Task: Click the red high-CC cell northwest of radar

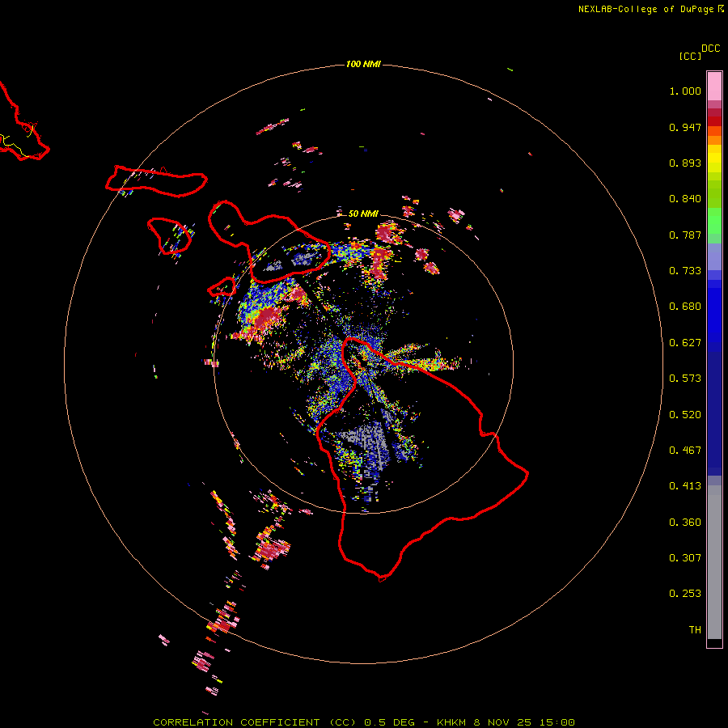Action: point(267,318)
